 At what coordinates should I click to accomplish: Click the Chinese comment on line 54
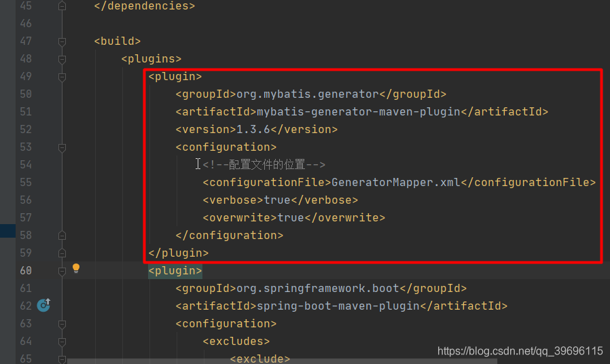point(264,165)
